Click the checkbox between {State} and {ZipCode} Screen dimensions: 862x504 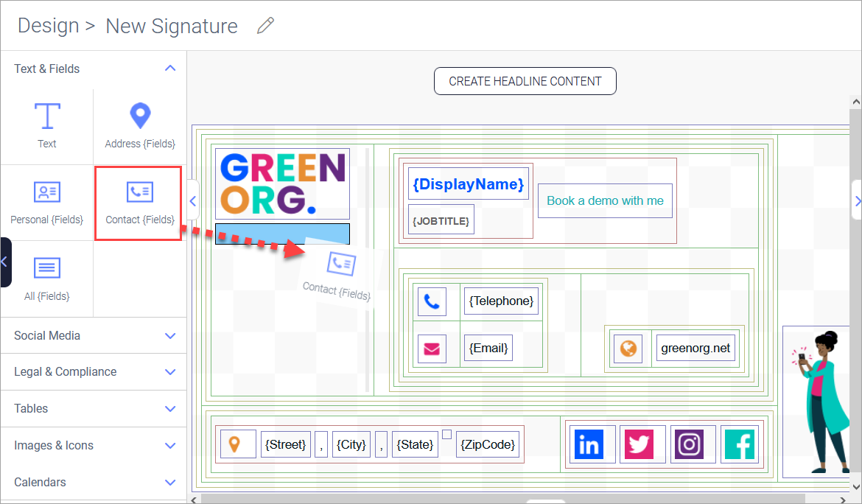pos(446,435)
